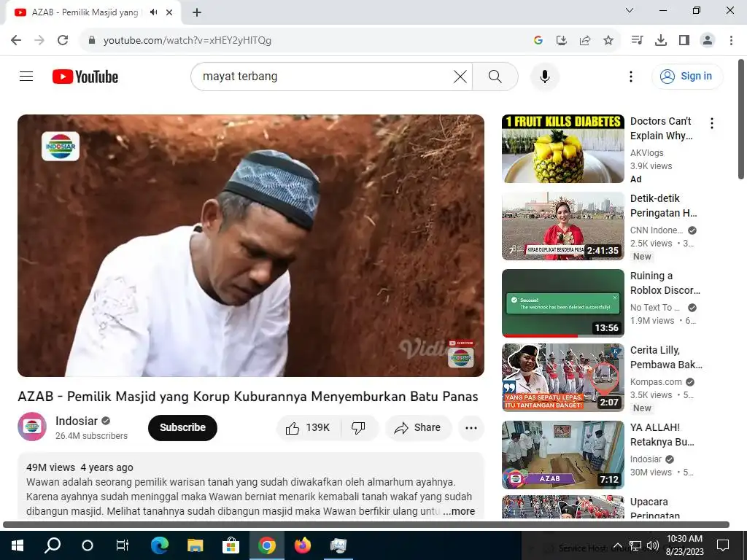The image size is (747, 560).
Task: Click the Sign in button
Action: pos(687,76)
